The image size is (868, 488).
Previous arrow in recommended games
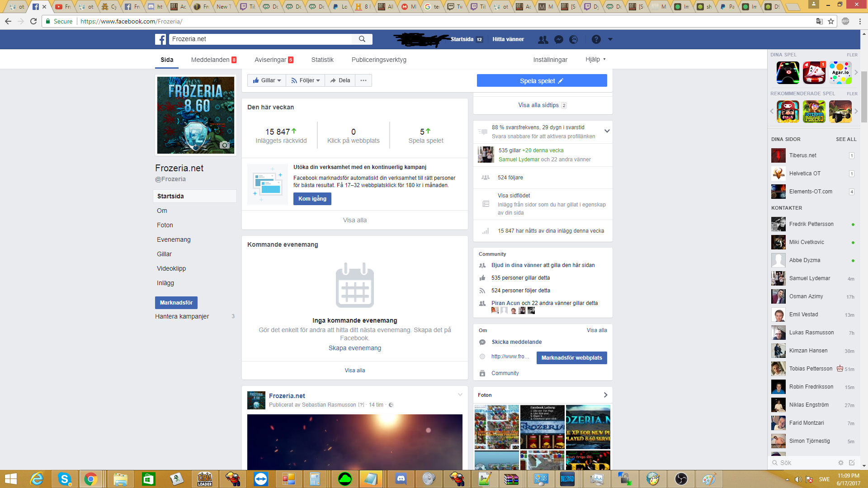click(x=772, y=112)
